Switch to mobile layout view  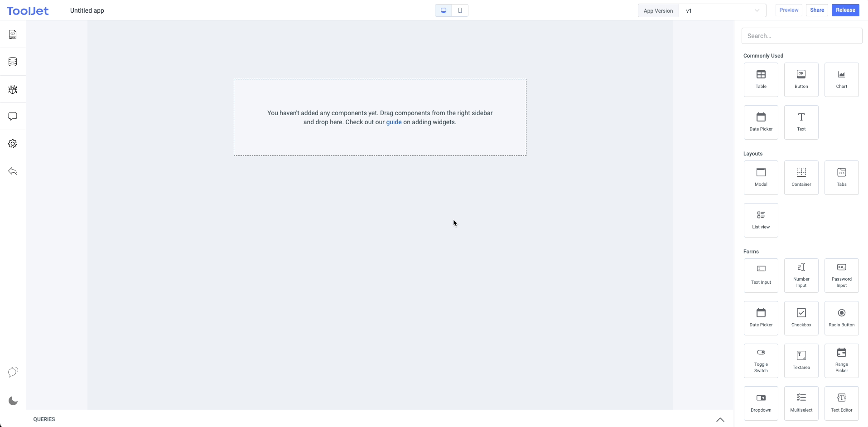tap(460, 10)
